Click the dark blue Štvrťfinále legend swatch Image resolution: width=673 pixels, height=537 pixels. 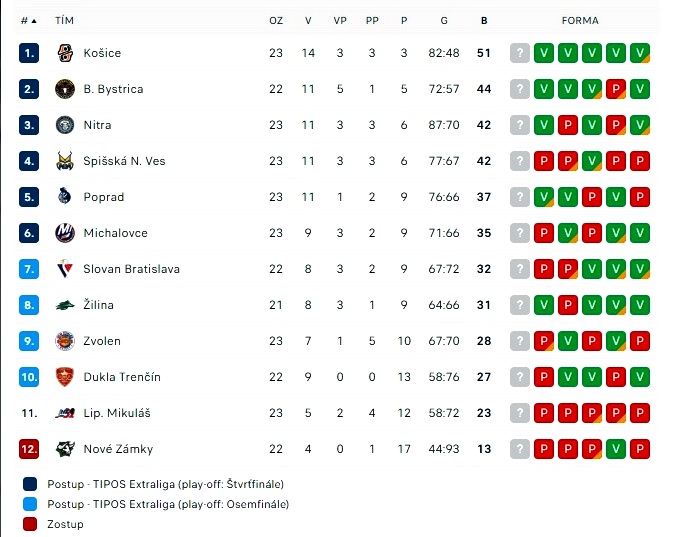[30, 484]
